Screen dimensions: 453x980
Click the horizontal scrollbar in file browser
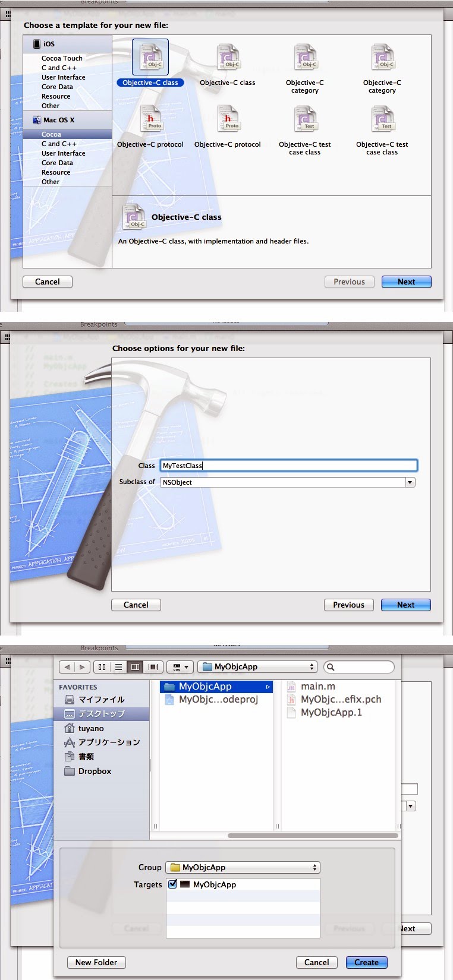click(313, 835)
